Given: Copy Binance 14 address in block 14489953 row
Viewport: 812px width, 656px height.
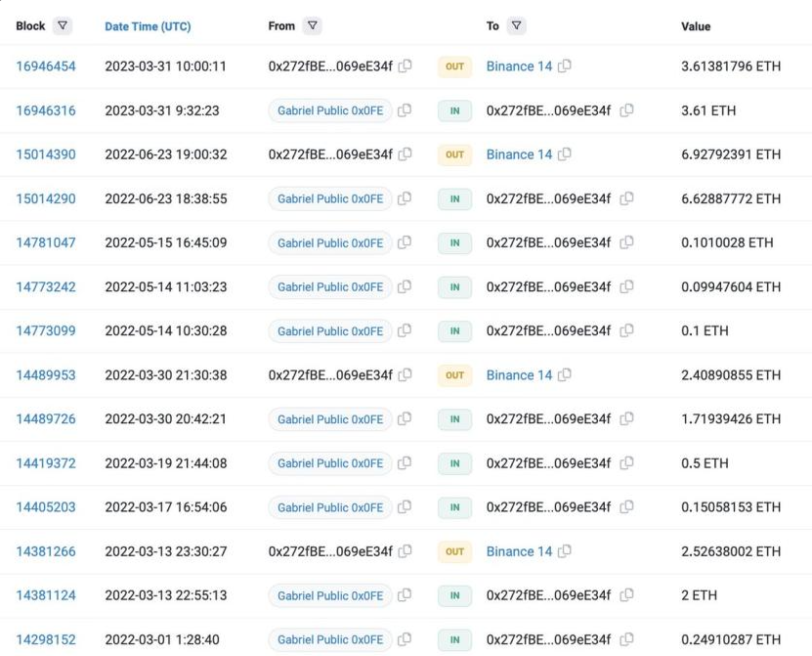Looking at the screenshot, I should pyautogui.click(x=565, y=374).
